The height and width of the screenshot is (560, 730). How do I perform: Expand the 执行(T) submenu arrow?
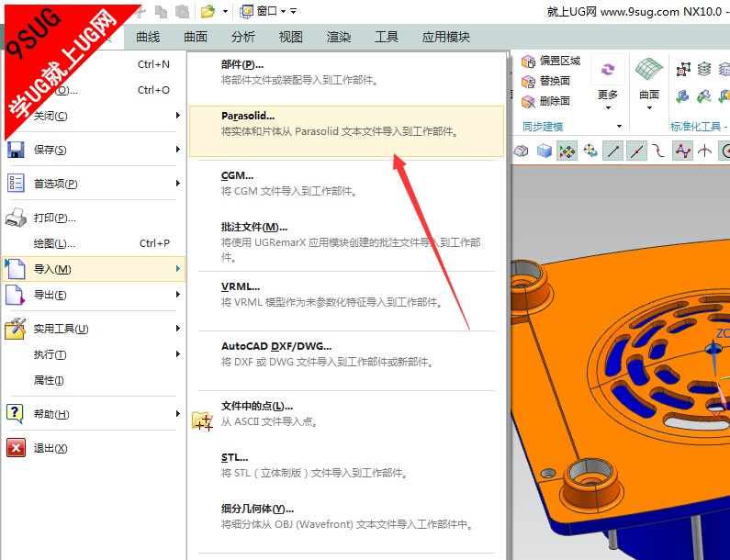(x=178, y=353)
